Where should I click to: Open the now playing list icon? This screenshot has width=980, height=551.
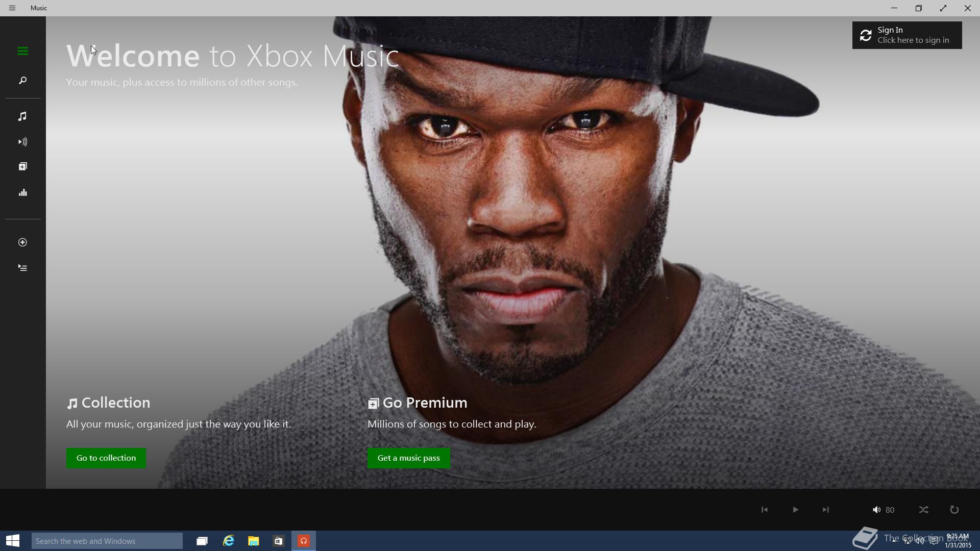(x=22, y=268)
